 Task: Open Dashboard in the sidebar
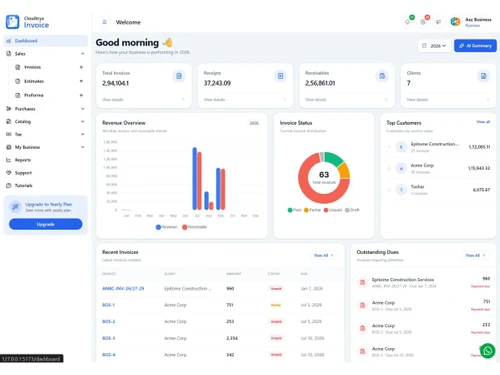46,41
